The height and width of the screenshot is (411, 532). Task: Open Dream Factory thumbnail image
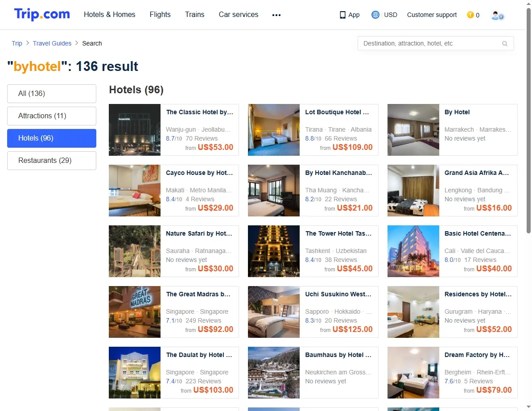[x=413, y=373]
